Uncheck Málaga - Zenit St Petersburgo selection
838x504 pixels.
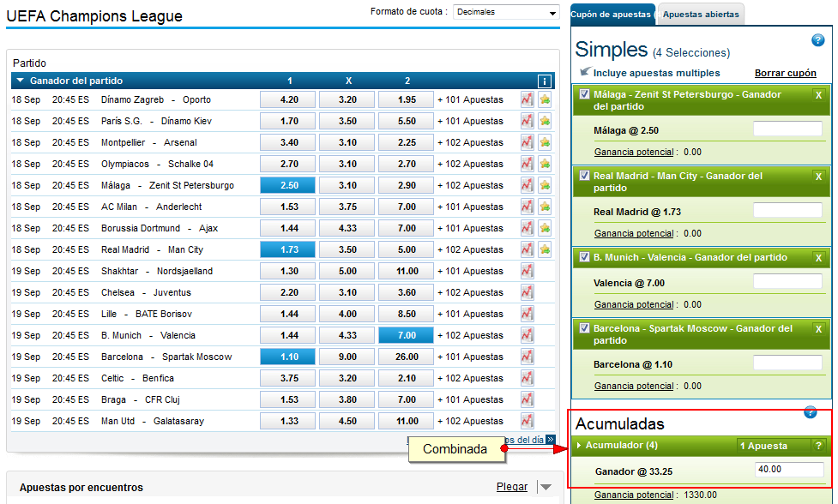coord(584,94)
